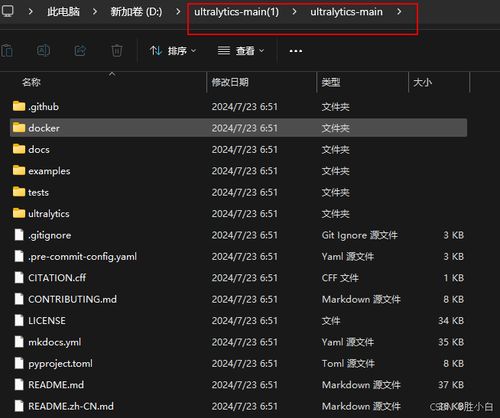Viewport: 500px width, 418px height.
Task: Open the 查看 view dropdown
Action: pyautogui.click(x=241, y=51)
